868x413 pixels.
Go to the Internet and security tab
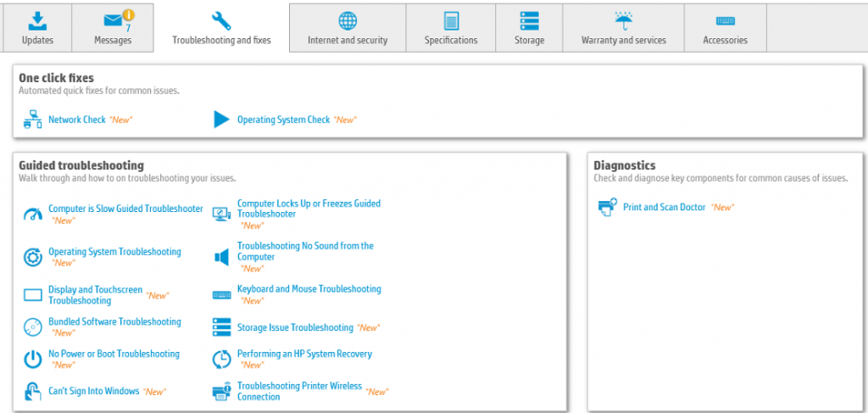(x=348, y=28)
